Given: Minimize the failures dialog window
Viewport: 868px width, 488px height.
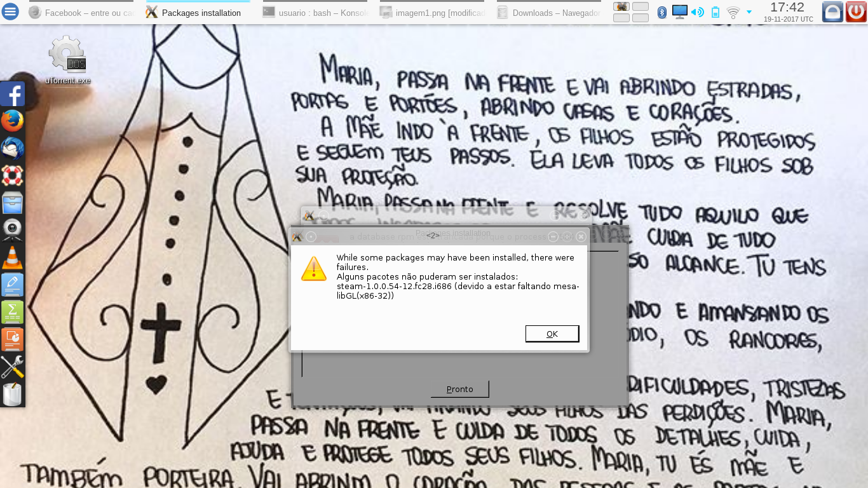Looking at the screenshot, I should pos(553,236).
